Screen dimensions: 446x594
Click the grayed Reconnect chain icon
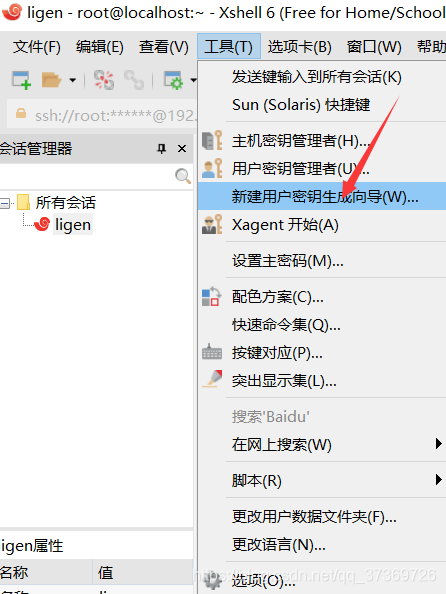(134, 80)
